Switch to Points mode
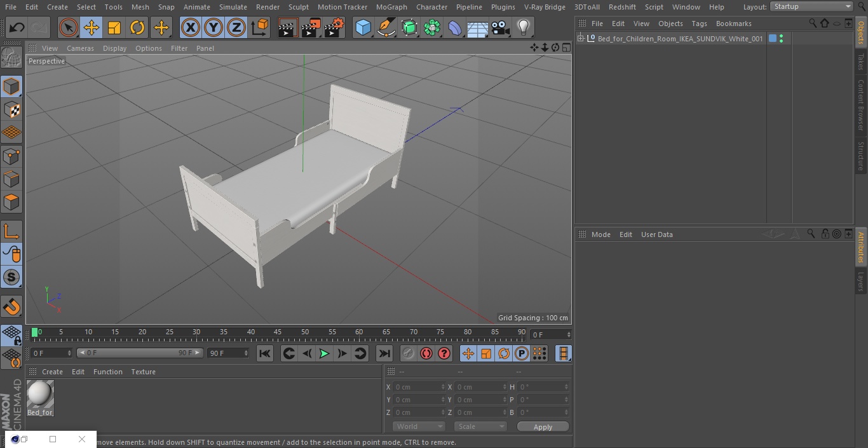The image size is (868, 448). (11, 156)
